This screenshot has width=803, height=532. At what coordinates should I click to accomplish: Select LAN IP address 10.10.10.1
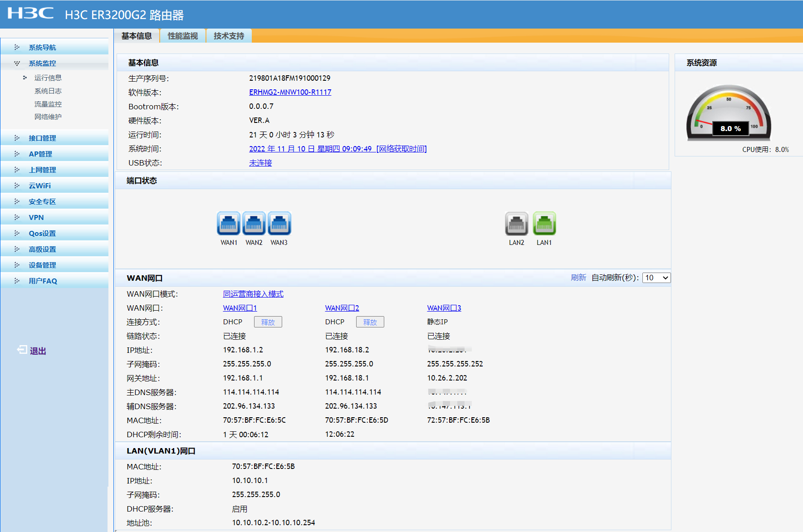(x=250, y=480)
